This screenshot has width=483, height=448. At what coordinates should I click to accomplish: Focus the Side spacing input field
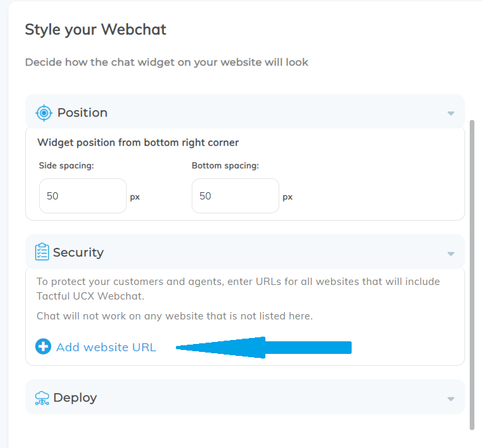(x=83, y=196)
